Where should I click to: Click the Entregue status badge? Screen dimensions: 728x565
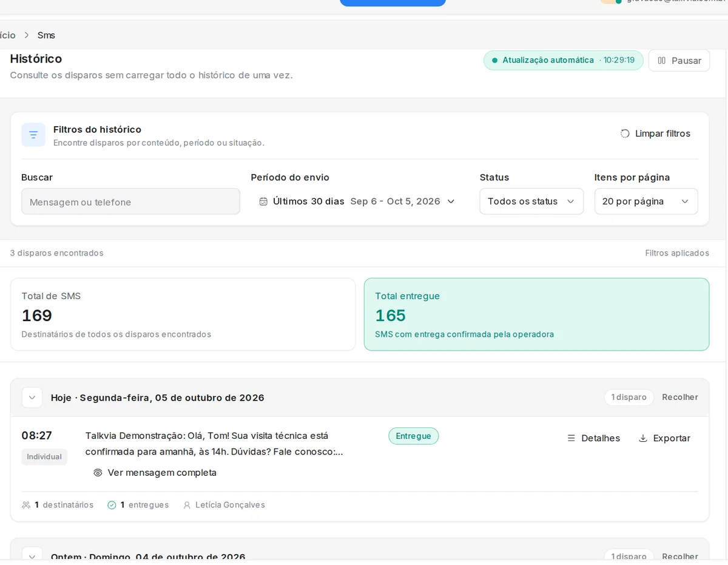413,436
